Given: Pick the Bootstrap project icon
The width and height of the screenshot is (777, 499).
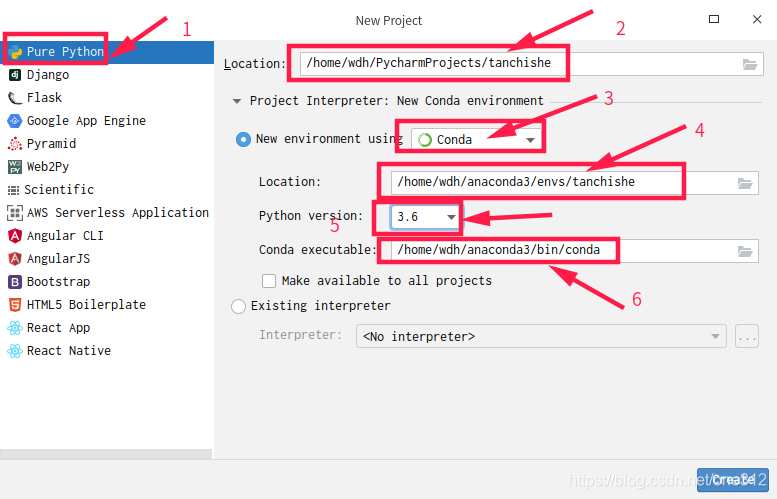Looking at the screenshot, I should pyautogui.click(x=15, y=281).
